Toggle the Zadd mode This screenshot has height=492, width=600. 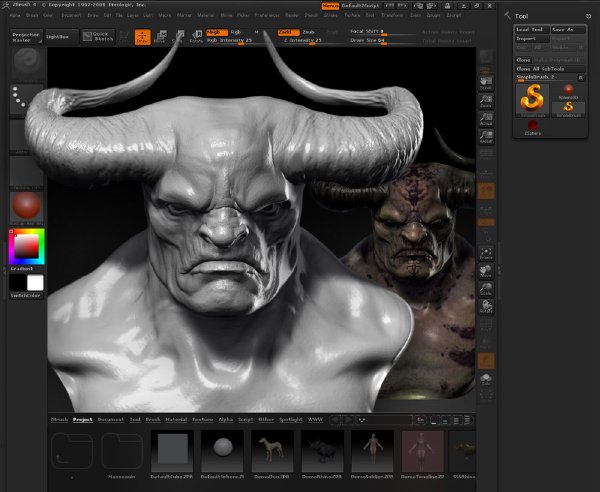[x=289, y=32]
